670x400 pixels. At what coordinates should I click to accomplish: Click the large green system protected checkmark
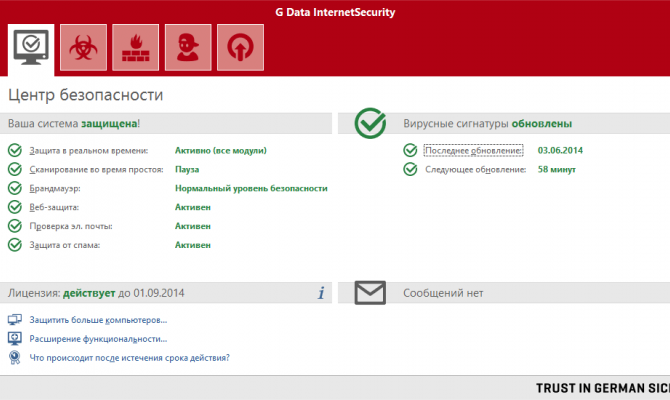[x=370, y=123]
